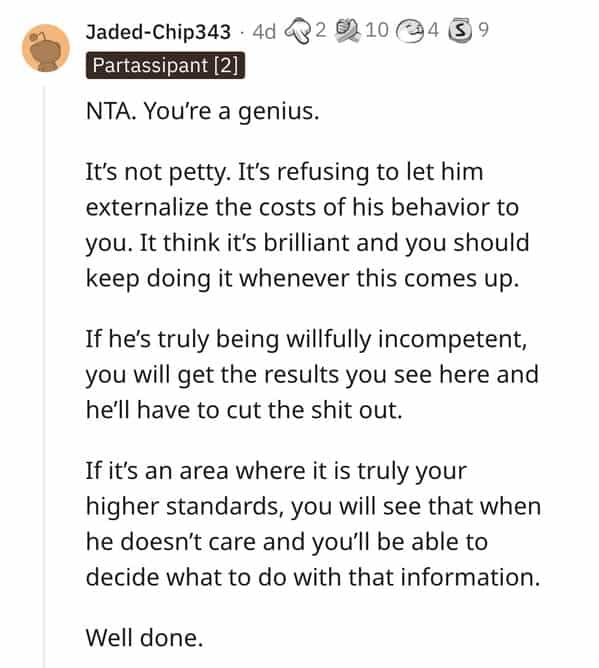Click the 4d comment timestamp

(264, 32)
